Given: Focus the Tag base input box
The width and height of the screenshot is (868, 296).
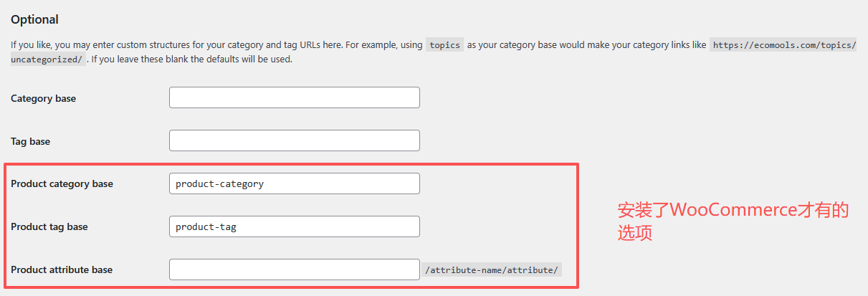Looking at the screenshot, I should (x=294, y=140).
